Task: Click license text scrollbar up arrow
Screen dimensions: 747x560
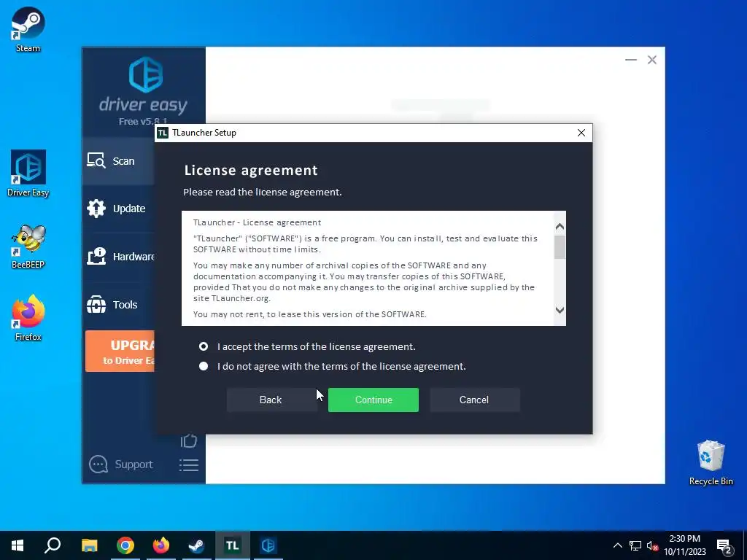Action: pos(560,226)
